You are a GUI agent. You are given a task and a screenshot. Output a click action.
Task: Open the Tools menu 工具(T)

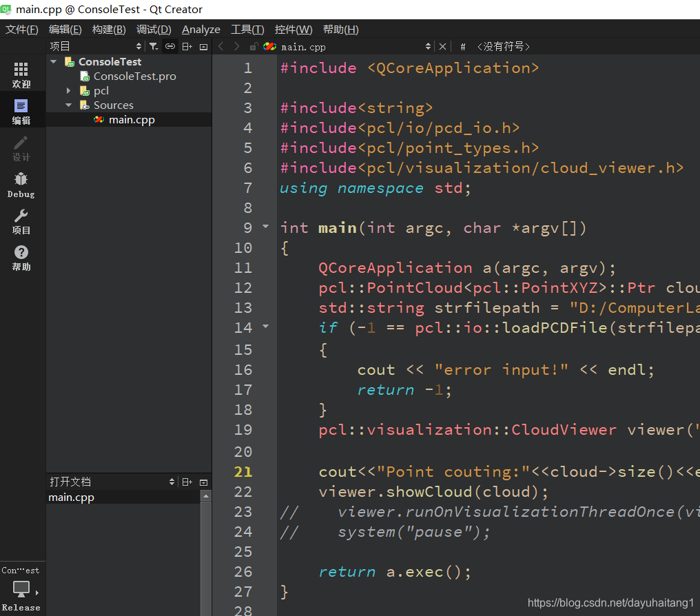coord(247,30)
